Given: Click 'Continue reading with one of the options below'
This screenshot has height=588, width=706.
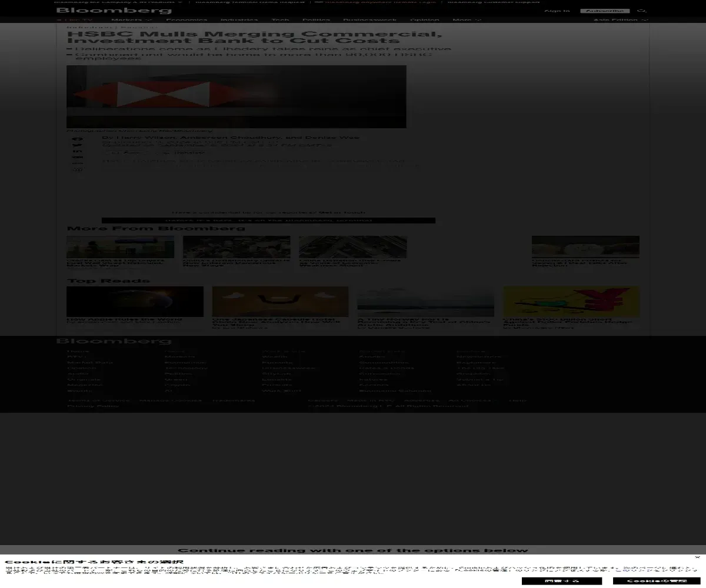Looking at the screenshot, I should 353,550.
